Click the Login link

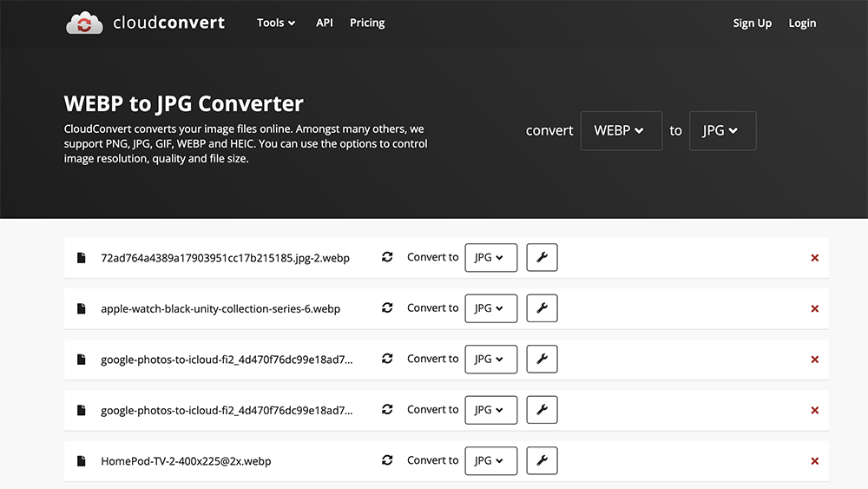tap(802, 23)
